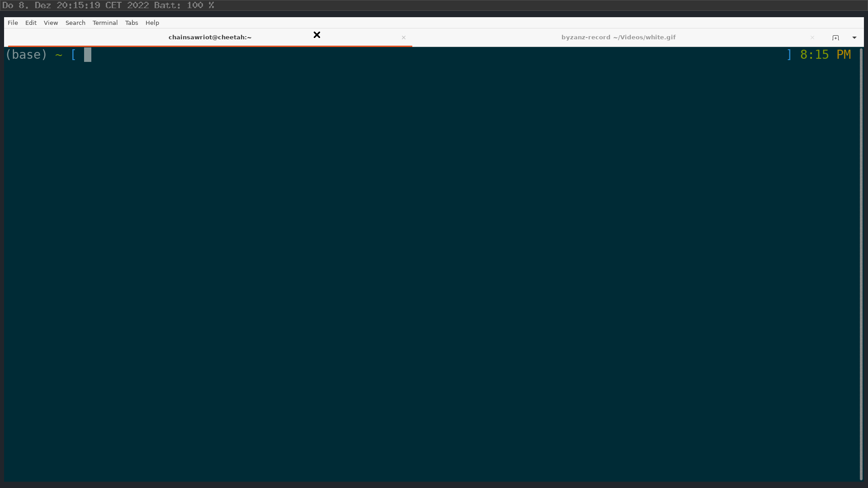Add a new terminal tab

coord(835,38)
